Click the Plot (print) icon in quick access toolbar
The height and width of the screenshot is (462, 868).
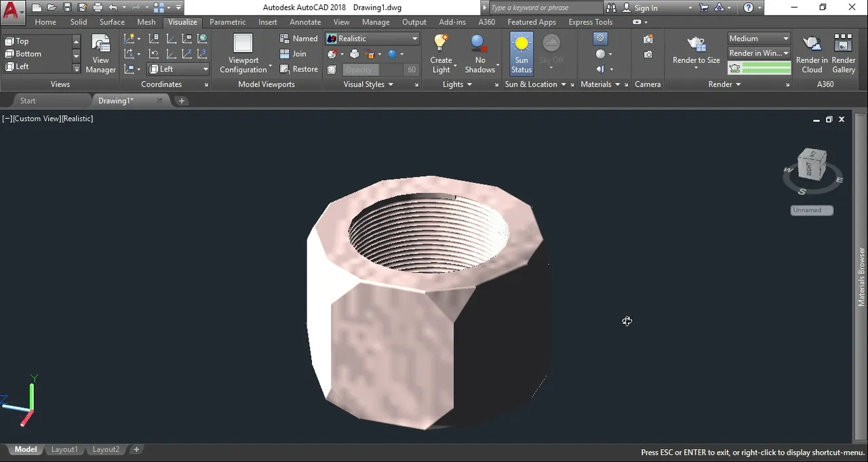pos(98,7)
